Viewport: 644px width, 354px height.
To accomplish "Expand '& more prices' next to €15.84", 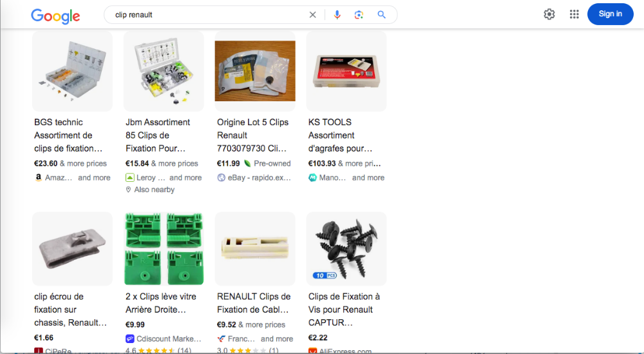I will pyautogui.click(x=175, y=163).
